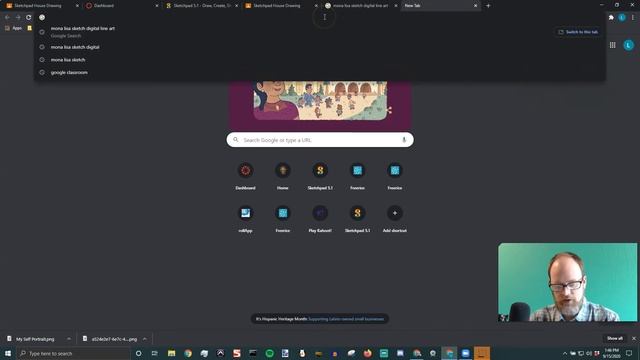Open the Google Doodle image
This screenshot has height=360, width=640.
click(x=320, y=100)
